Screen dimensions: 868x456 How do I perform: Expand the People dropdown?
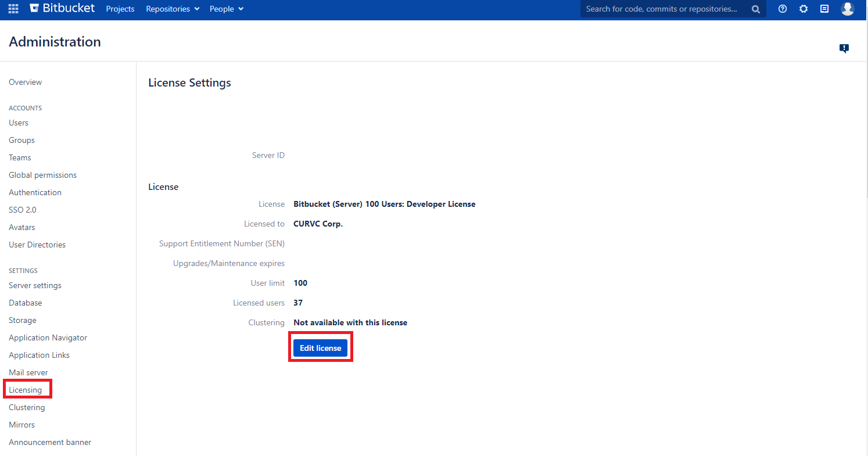(x=227, y=9)
